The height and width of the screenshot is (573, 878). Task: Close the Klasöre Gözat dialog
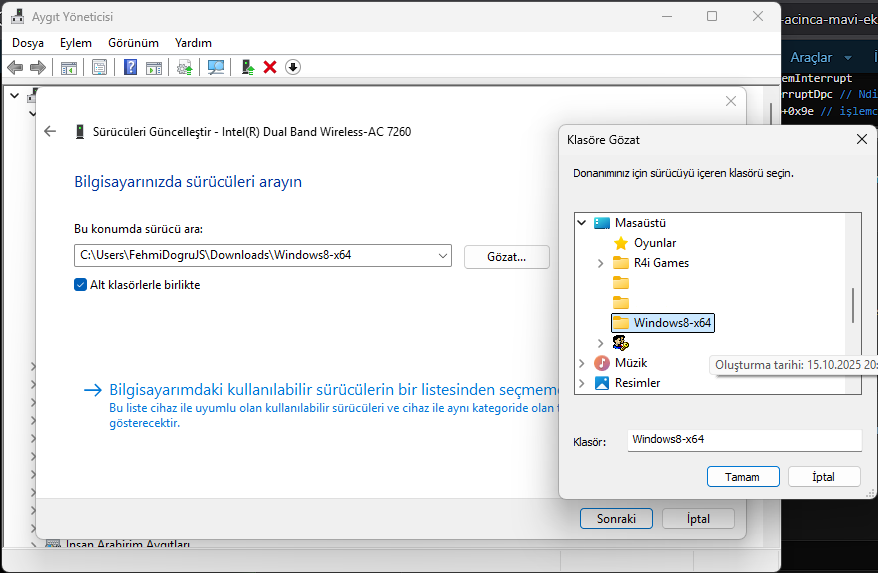click(862, 139)
